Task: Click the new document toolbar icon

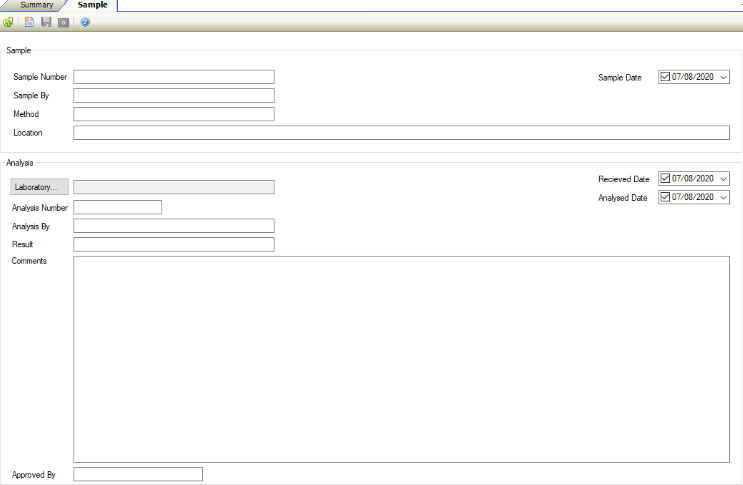Action: 29,22
